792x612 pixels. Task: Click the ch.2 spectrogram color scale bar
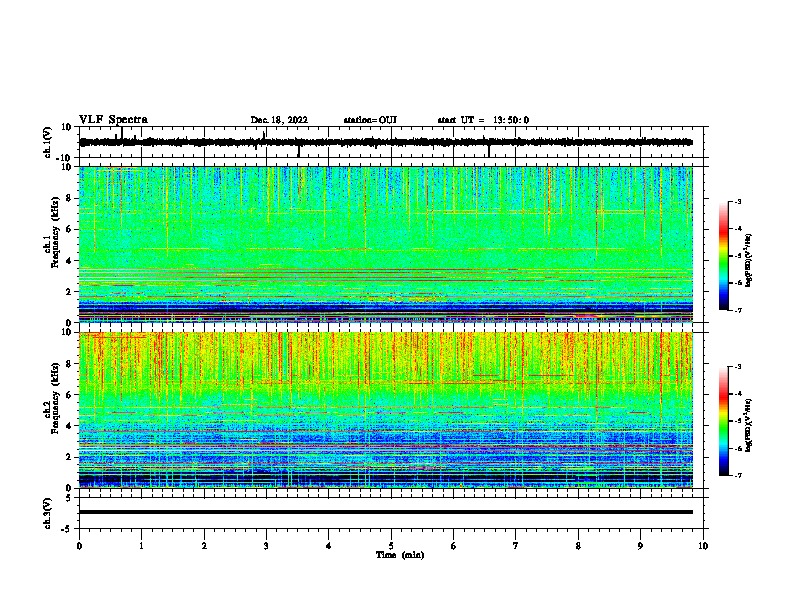[723, 421]
